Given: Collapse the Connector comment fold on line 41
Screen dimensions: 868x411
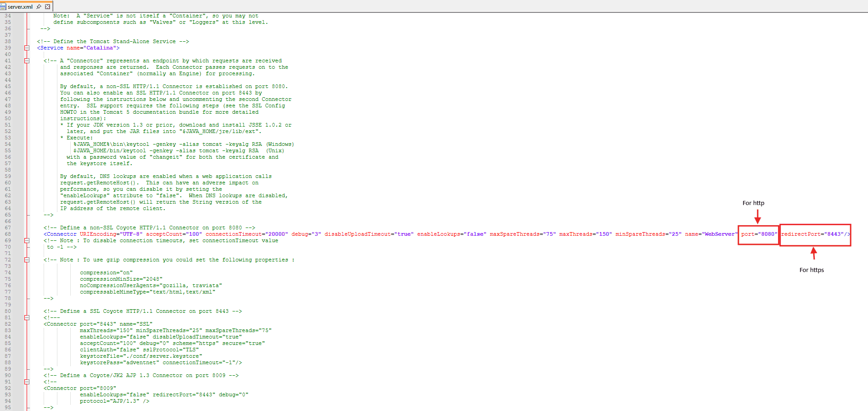Looking at the screenshot, I should [x=27, y=61].
